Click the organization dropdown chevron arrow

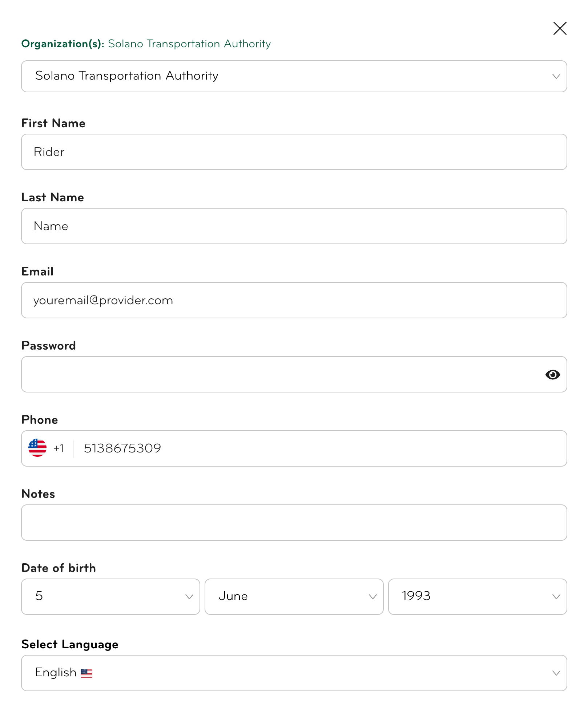tap(556, 76)
